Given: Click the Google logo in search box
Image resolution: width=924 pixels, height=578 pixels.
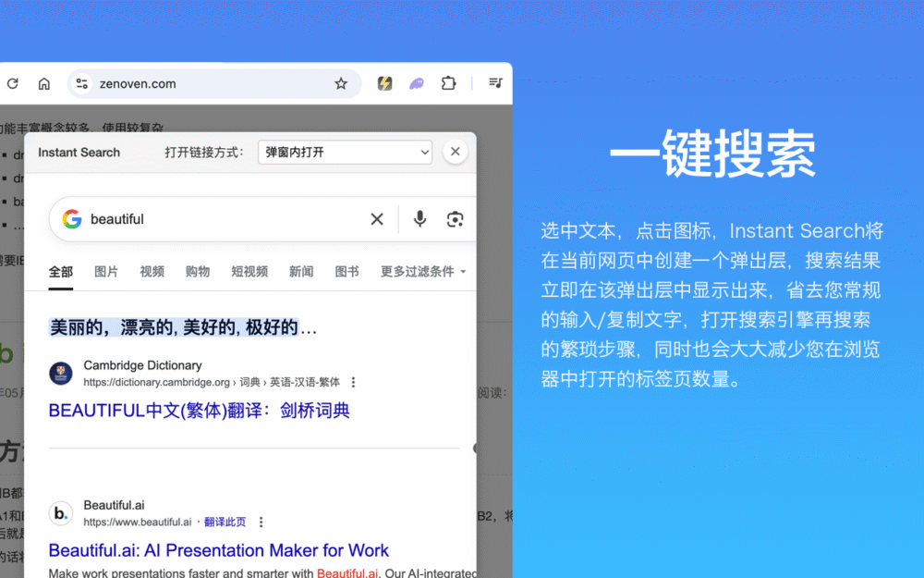Looking at the screenshot, I should pyautogui.click(x=72, y=219).
